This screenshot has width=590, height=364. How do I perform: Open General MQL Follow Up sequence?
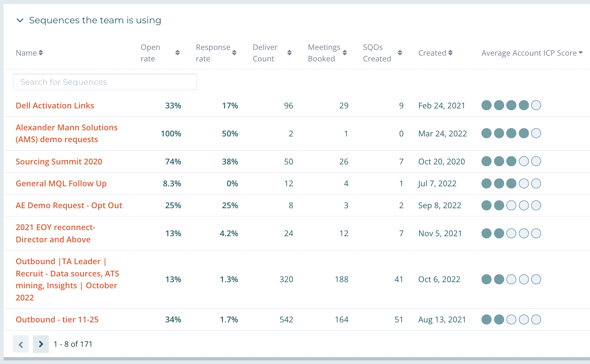[x=61, y=183]
